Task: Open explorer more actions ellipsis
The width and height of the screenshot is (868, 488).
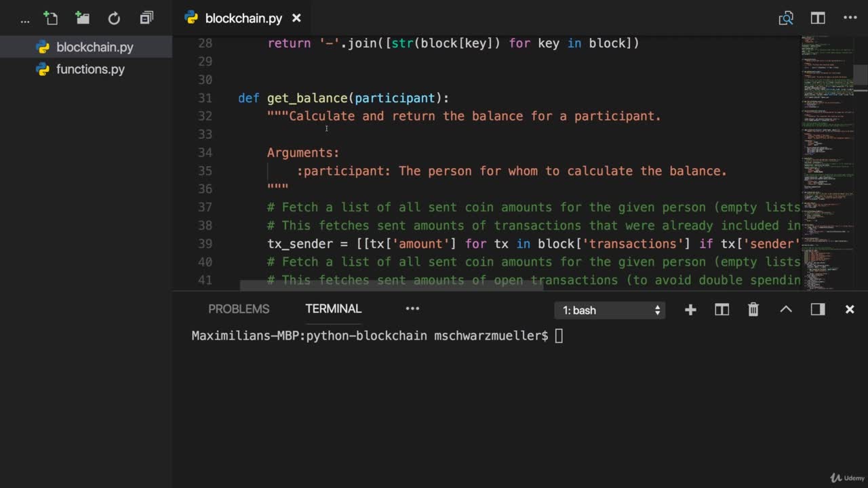Action: coord(25,20)
